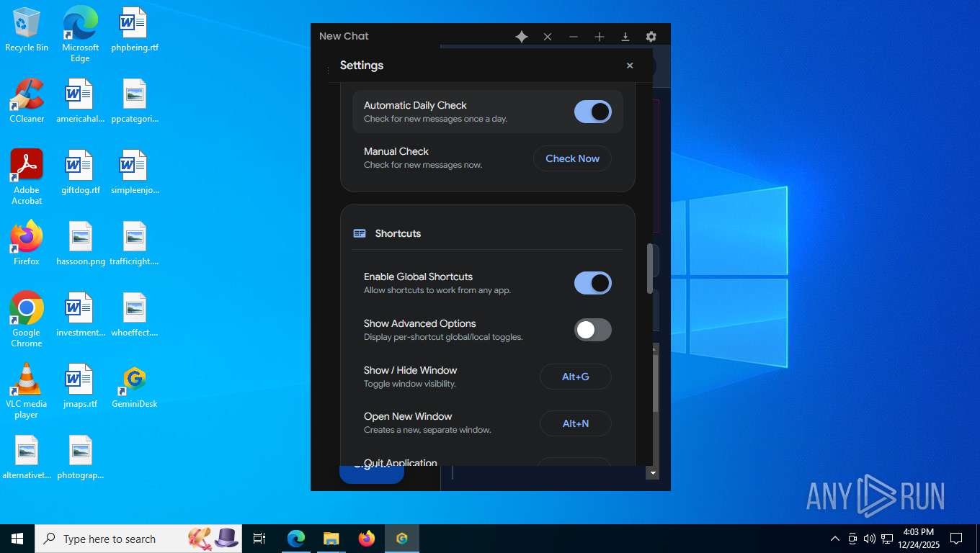Open the Windows Start menu
The height and width of the screenshot is (553, 980).
(x=17, y=539)
